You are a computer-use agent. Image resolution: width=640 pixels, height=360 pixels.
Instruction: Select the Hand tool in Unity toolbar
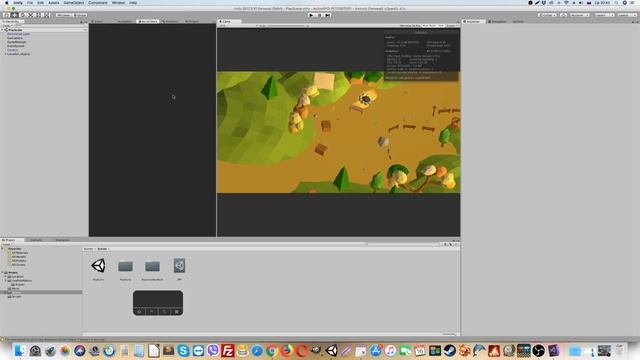(6, 15)
